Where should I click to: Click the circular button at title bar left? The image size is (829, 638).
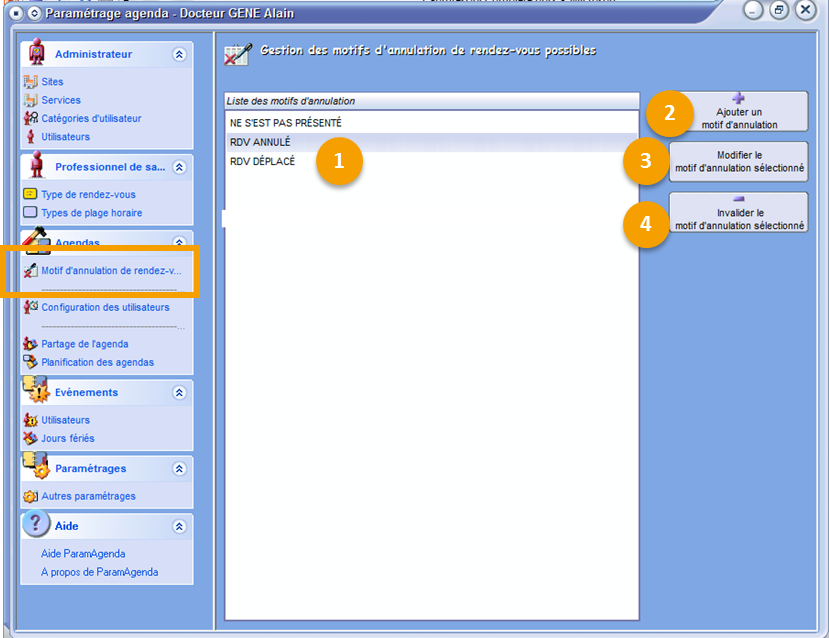(x=16, y=13)
